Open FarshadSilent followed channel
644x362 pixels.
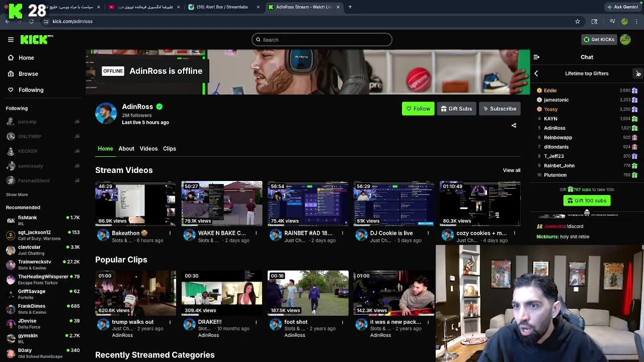(43, 180)
